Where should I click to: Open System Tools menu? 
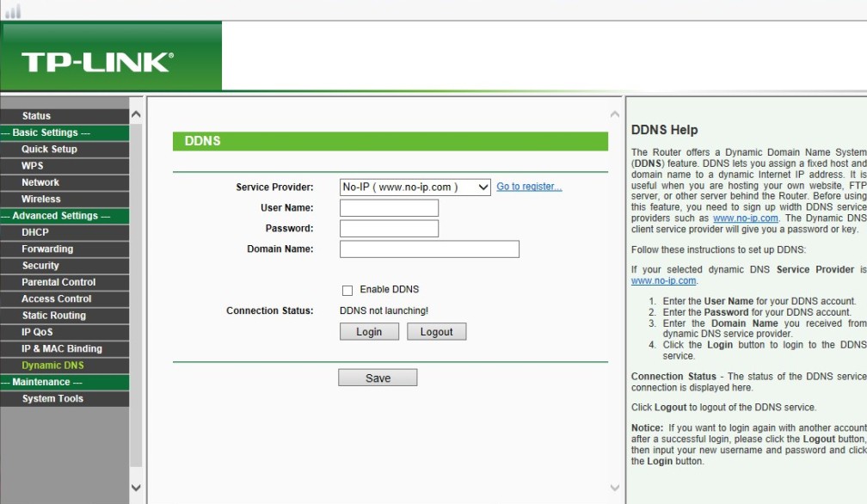(65, 398)
